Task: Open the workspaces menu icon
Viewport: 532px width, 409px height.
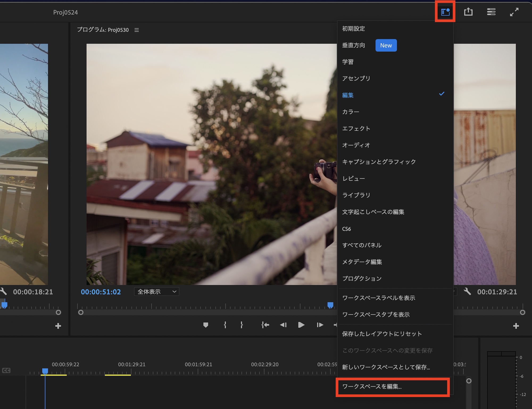Action: 445,12
